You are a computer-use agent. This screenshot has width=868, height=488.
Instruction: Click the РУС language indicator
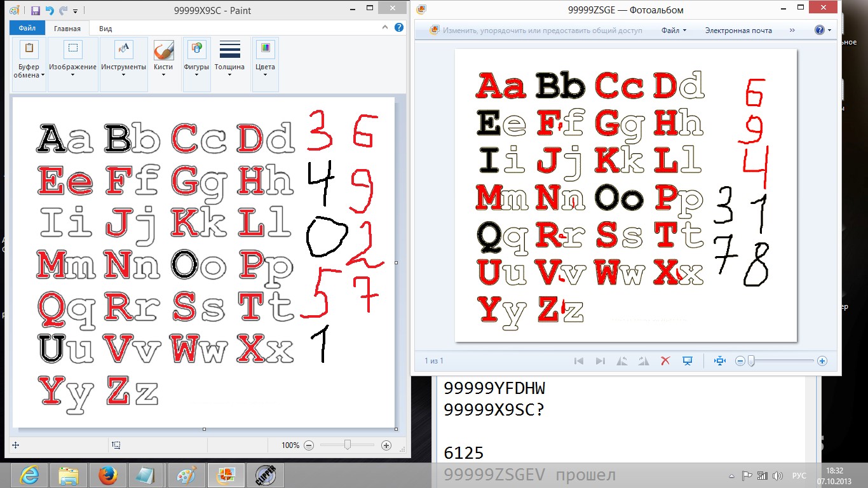tap(799, 475)
